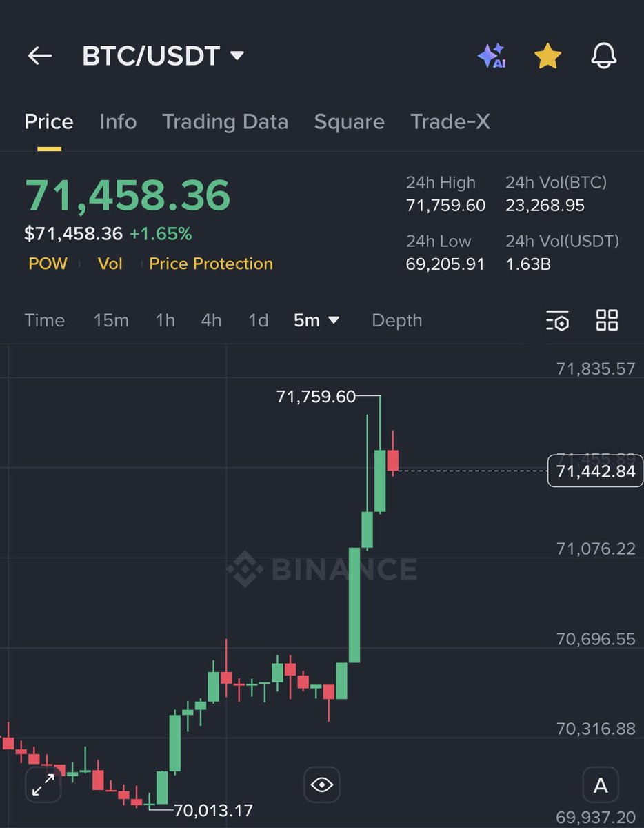Screen dimensions: 644x828
Task: Open the chart grid layout icon
Action: pos(607,320)
